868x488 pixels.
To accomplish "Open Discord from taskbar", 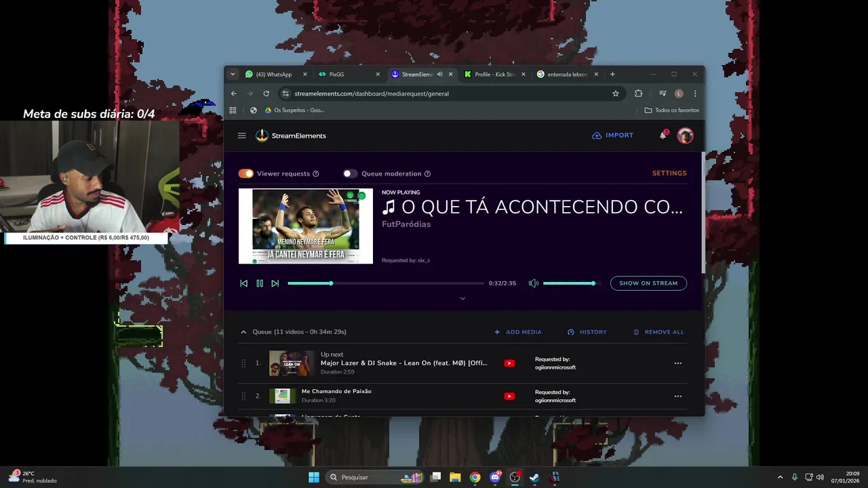I will point(495,477).
